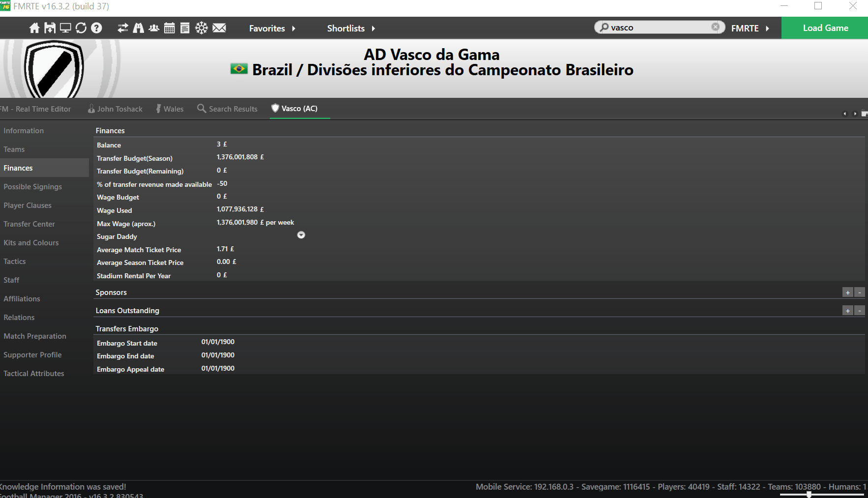Click the notepad list toolbar icon
Screen dimensions: 868x498
pos(185,28)
